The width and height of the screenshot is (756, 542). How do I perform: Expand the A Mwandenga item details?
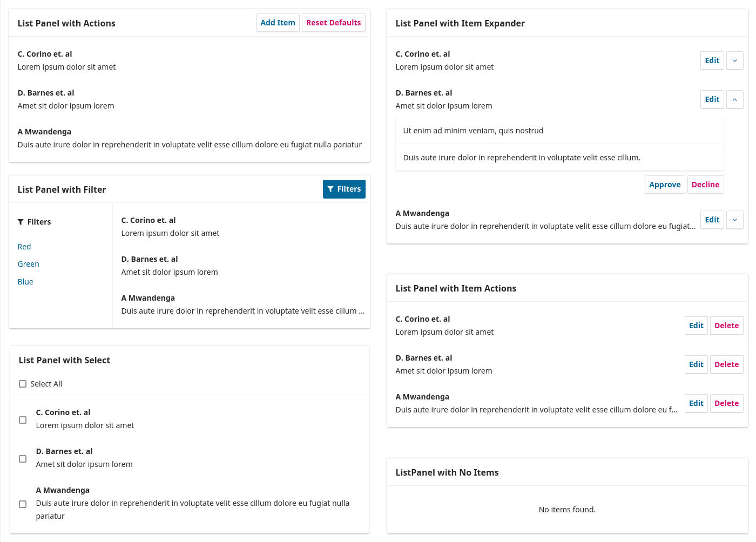[x=734, y=220]
